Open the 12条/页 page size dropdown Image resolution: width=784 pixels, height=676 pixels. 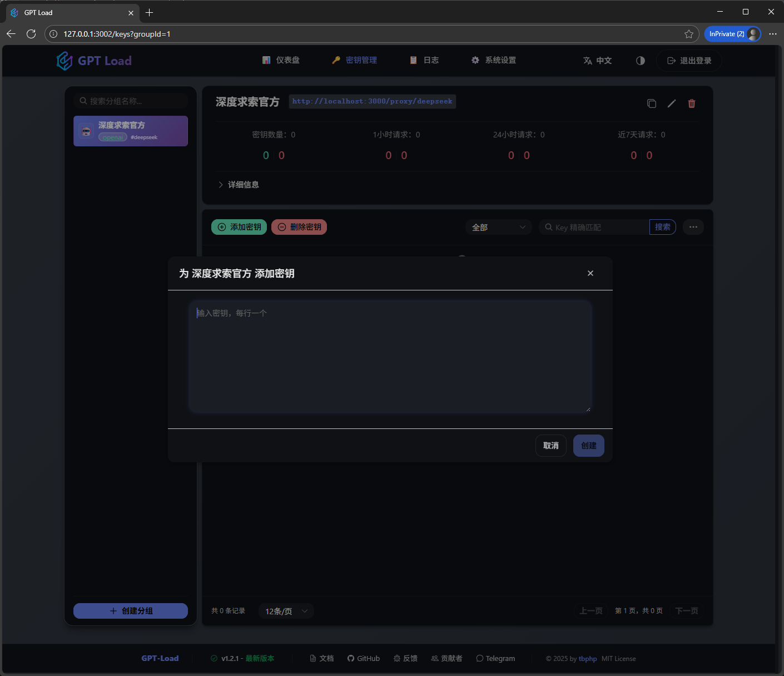[286, 611]
